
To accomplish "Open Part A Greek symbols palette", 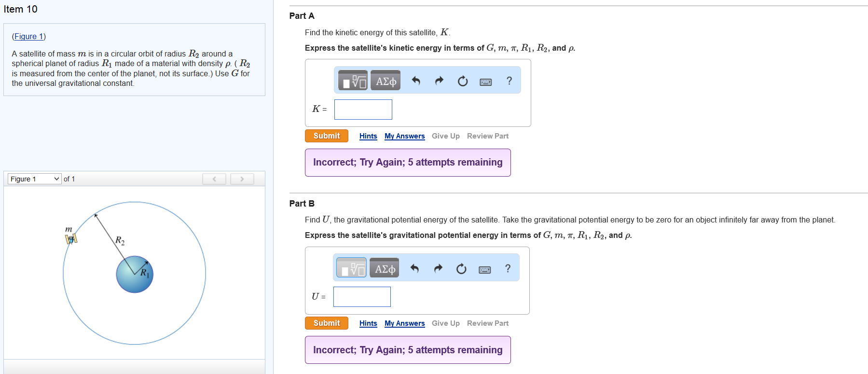I will click(x=386, y=81).
